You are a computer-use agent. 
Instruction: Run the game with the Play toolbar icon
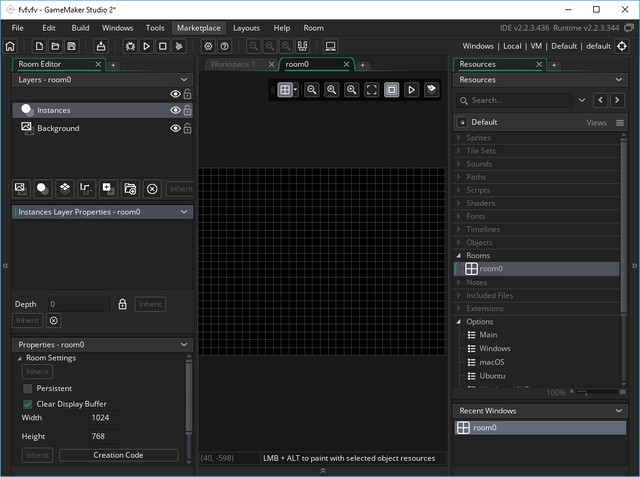click(147, 46)
